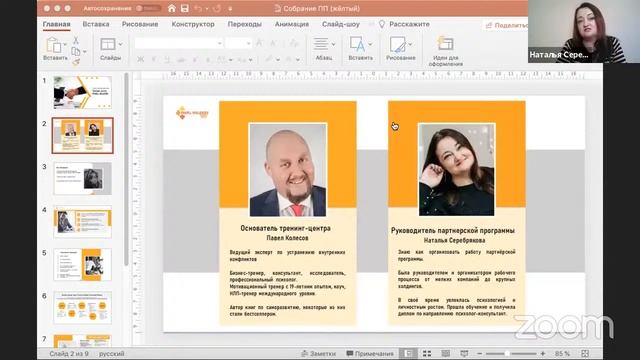Open the Анимация tab
The image size is (640, 360).
292,24
